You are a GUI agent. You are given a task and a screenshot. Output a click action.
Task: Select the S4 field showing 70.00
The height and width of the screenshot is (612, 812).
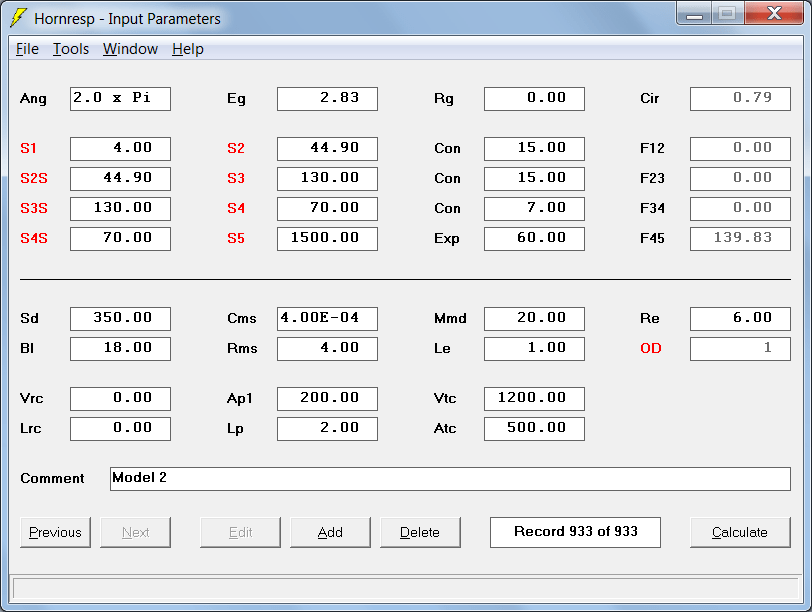click(x=327, y=209)
